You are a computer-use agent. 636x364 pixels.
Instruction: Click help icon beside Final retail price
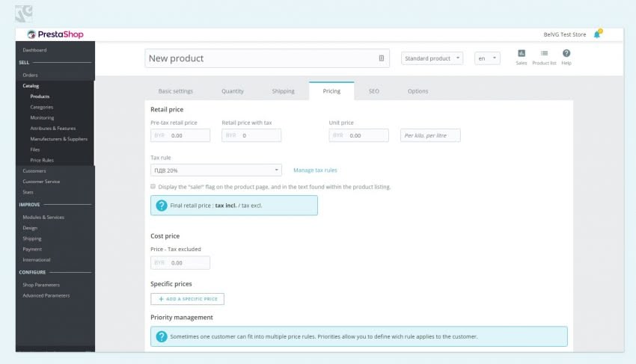[162, 206]
